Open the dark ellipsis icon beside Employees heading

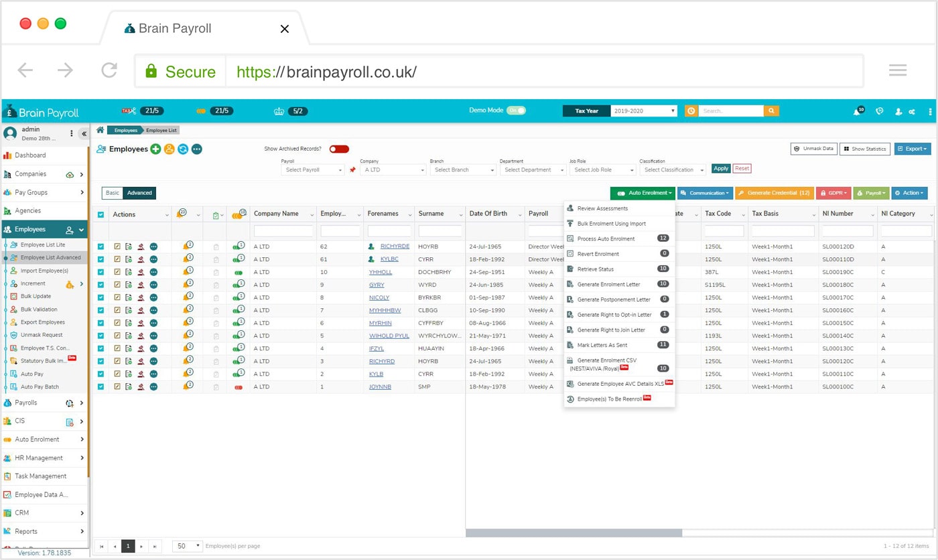(x=197, y=149)
